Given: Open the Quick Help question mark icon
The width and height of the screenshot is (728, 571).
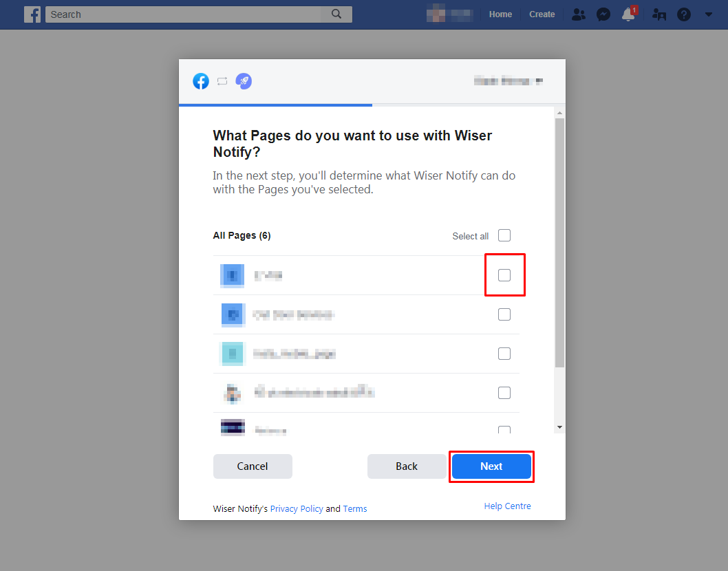Looking at the screenshot, I should pyautogui.click(x=683, y=14).
